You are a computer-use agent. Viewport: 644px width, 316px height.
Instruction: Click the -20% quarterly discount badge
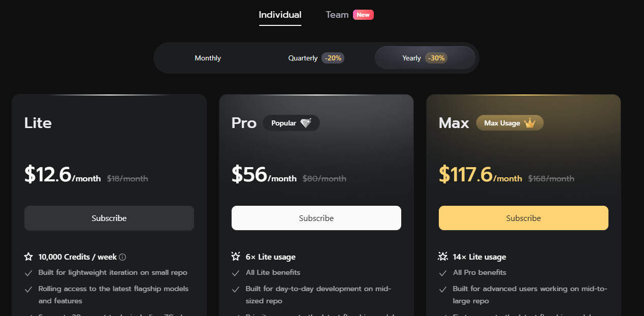(333, 58)
